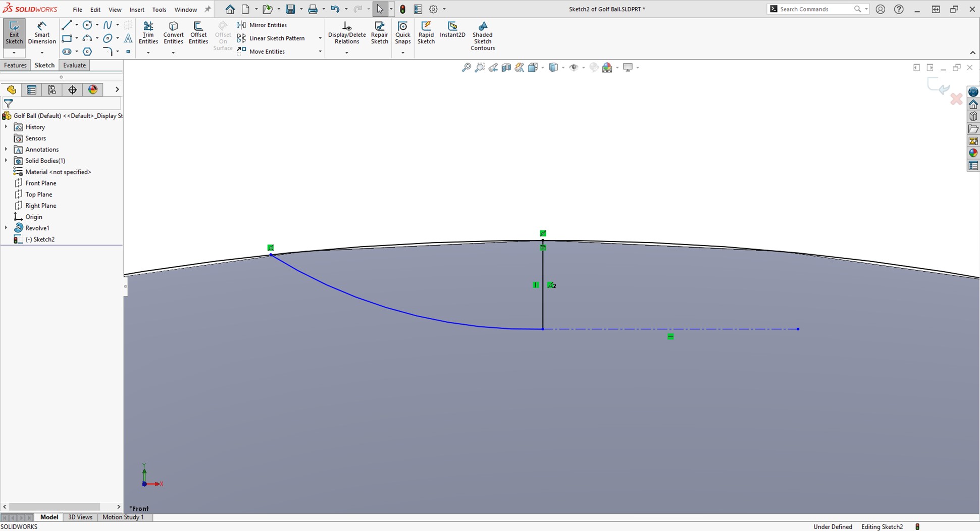Toggle Hide/Show Items visibility
Image resolution: width=980 pixels, height=531 pixels.
[575, 67]
